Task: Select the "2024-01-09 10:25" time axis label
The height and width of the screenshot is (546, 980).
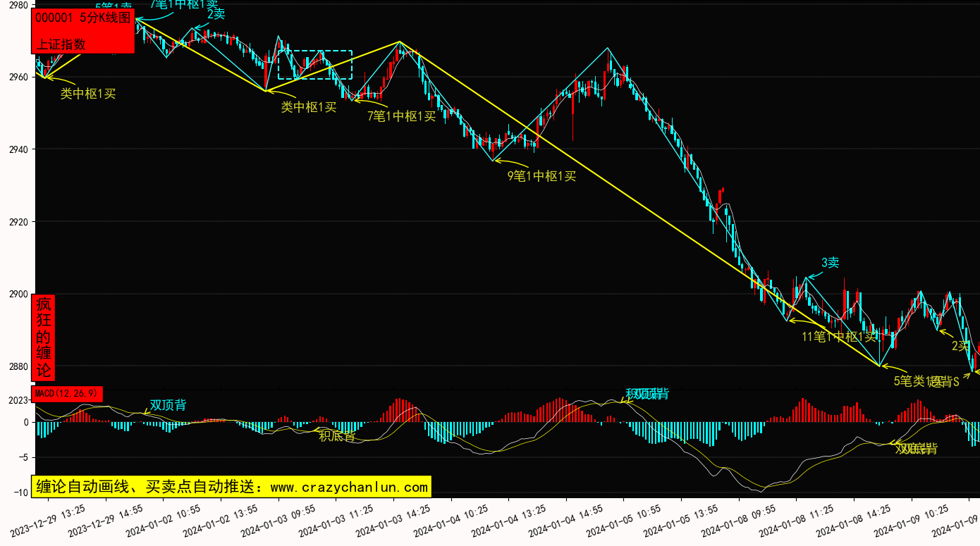Action: pos(912,521)
